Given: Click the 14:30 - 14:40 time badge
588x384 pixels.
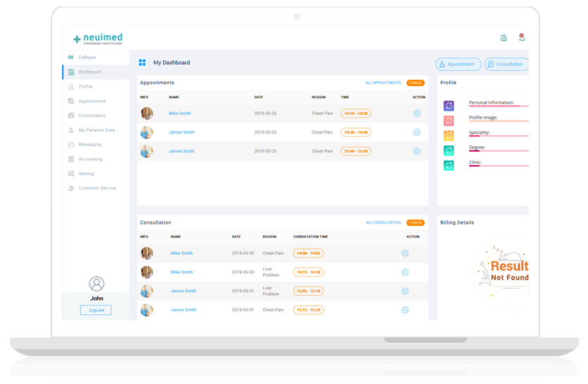Looking at the screenshot, I should pyautogui.click(x=356, y=132).
